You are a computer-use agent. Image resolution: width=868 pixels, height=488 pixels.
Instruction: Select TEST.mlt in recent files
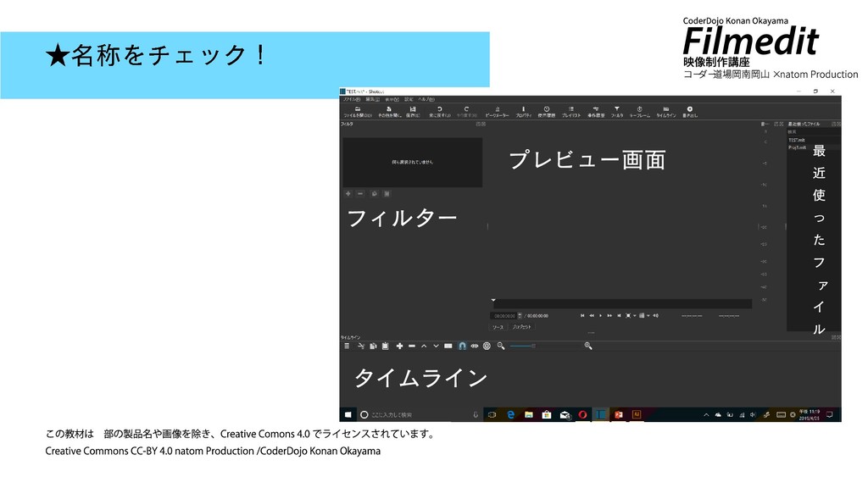click(798, 141)
